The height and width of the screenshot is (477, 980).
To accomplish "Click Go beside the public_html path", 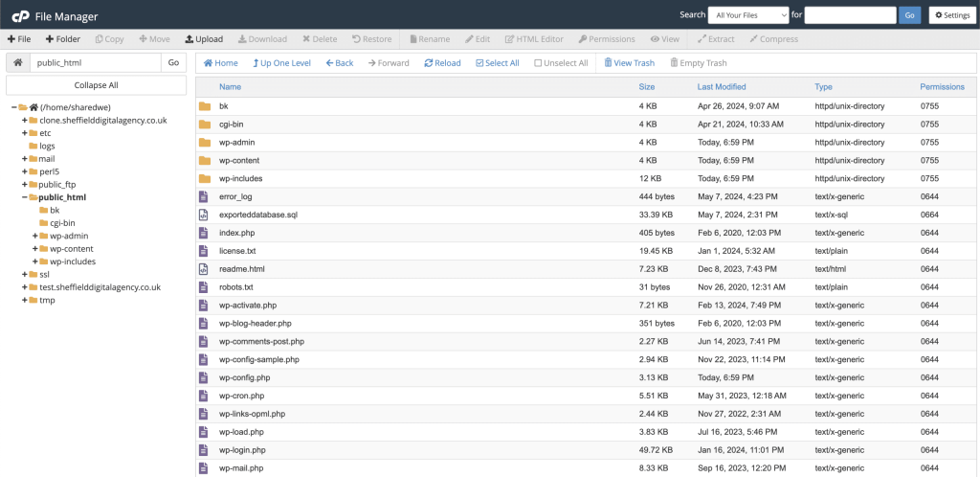I will pos(174,62).
